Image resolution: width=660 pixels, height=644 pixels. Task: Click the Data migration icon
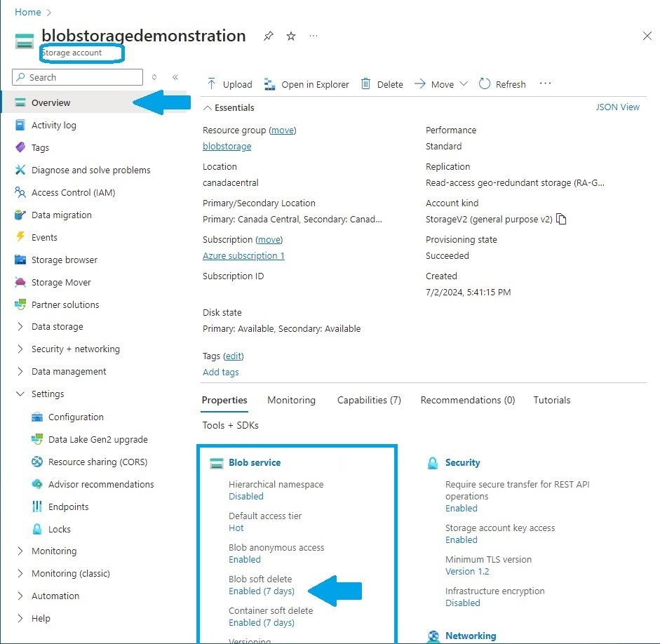click(x=20, y=215)
